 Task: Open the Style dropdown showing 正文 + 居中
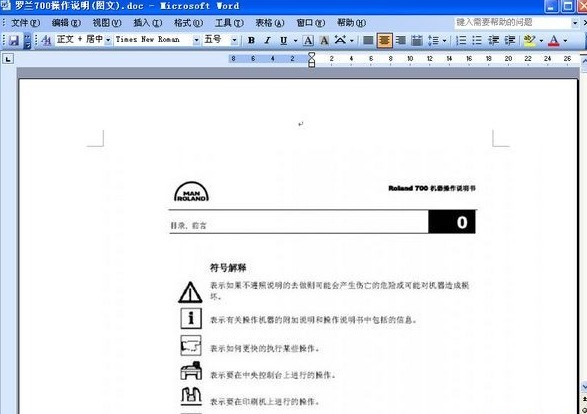108,40
